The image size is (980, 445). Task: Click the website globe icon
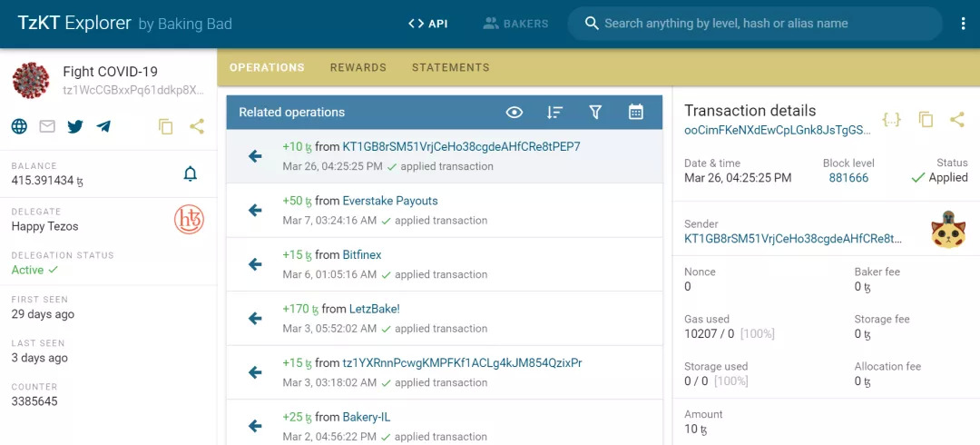click(x=19, y=126)
